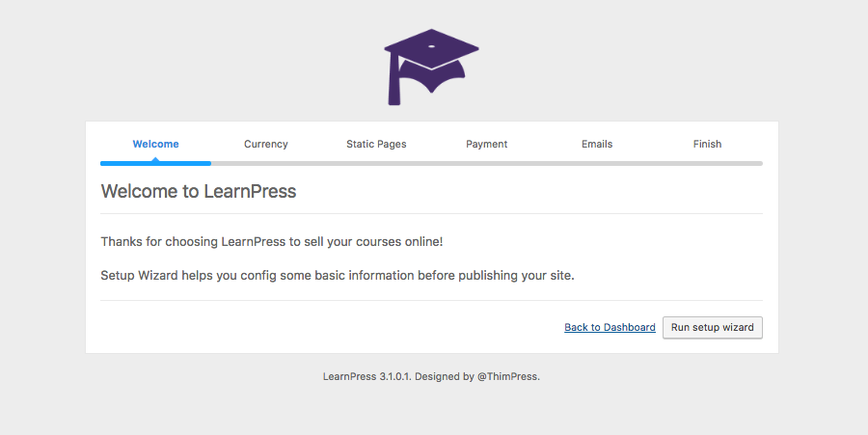Click the gray progress bar beneath Payment
The height and width of the screenshot is (435, 868).
pos(486,164)
